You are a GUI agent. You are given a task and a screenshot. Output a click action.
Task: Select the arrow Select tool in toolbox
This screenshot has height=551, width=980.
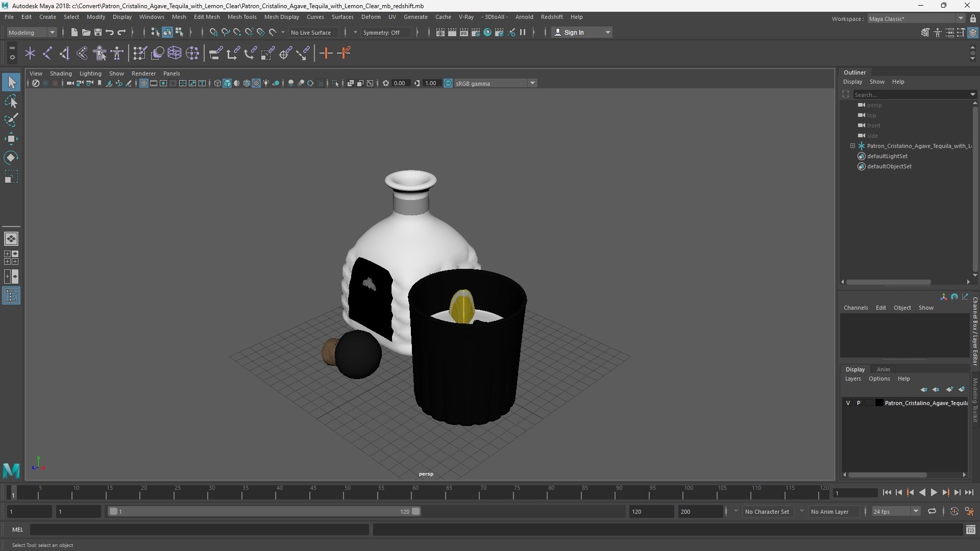(11, 82)
